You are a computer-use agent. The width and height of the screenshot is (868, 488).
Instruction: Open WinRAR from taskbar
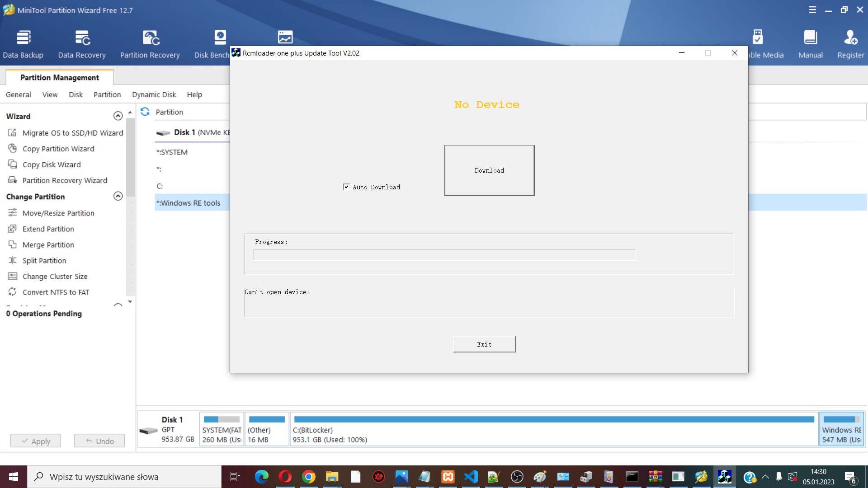click(655, 477)
